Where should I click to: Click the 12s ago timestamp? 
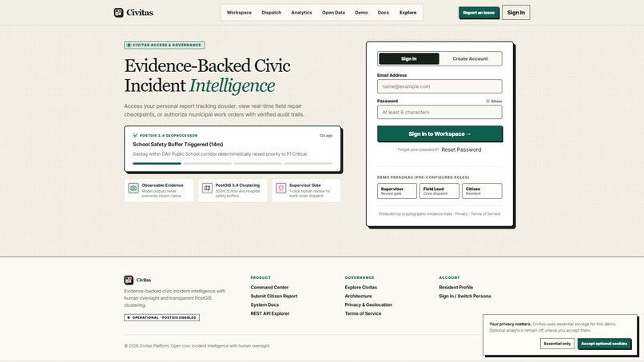point(326,135)
